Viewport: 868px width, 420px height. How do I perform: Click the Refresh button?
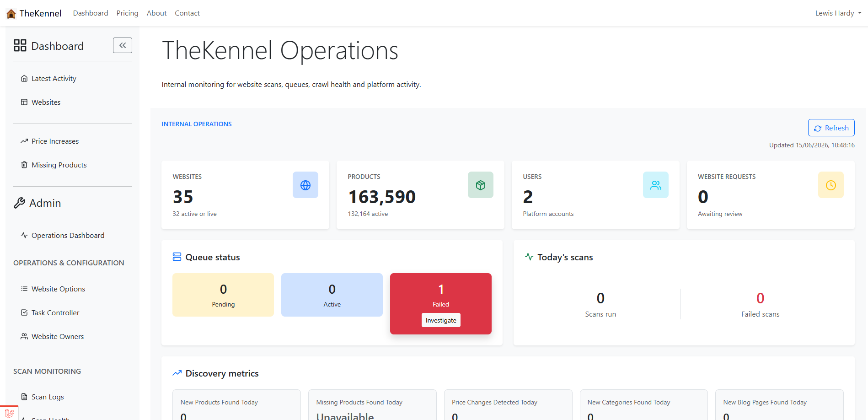coord(831,128)
